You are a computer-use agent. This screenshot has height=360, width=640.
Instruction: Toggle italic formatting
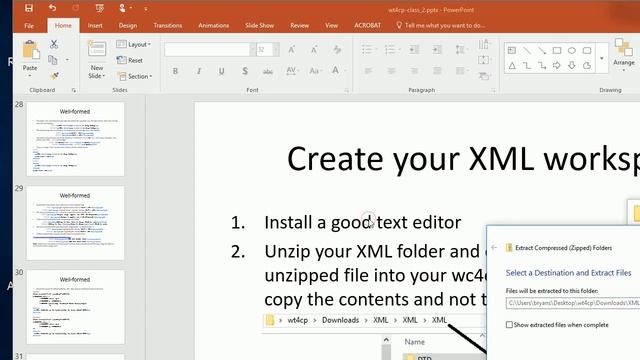[199, 71]
